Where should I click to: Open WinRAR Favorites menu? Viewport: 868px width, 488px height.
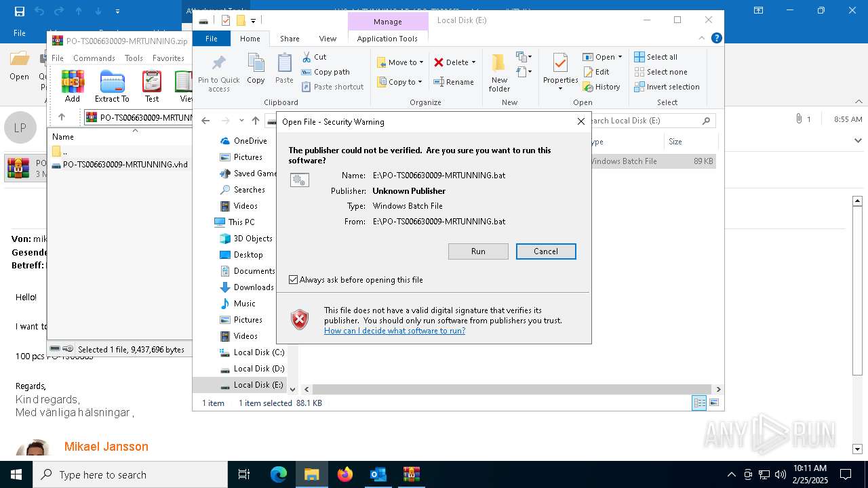[x=168, y=58]
